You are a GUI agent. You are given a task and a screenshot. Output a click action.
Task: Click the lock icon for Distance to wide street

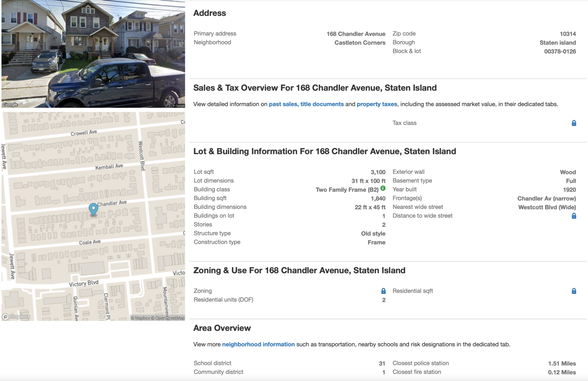point(574,216)
